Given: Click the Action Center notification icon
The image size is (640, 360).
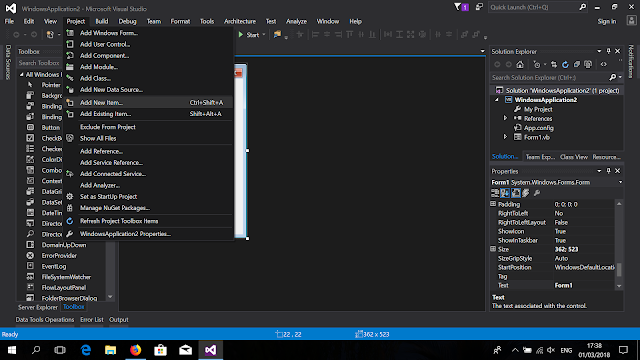Looking at the screenshot, I should (x=623, y=350).
